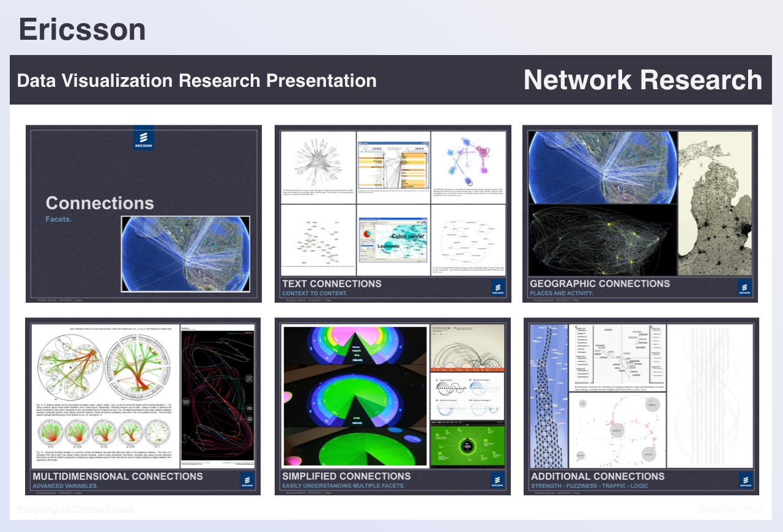Click Ericsson logo on Geographic Connections slide
The width and height of the screenshot is (783, 532).
744,287
